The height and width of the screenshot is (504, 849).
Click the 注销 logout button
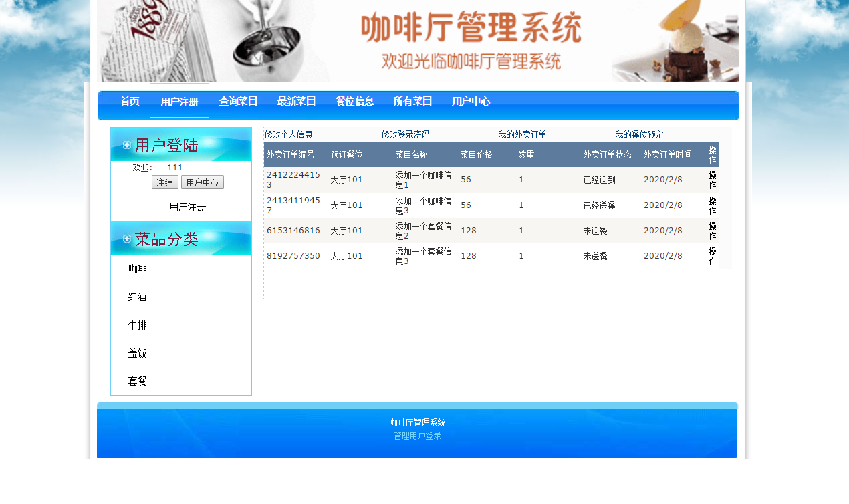165,182
